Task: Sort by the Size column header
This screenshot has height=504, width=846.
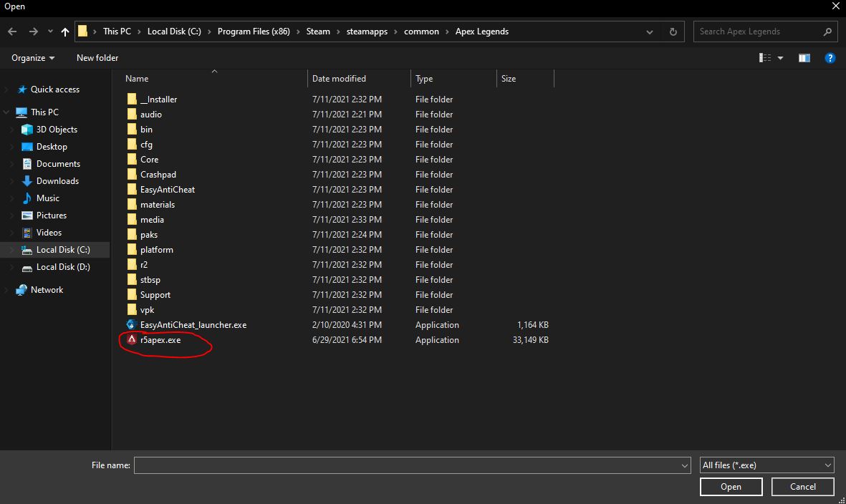Action: [509, 79]
